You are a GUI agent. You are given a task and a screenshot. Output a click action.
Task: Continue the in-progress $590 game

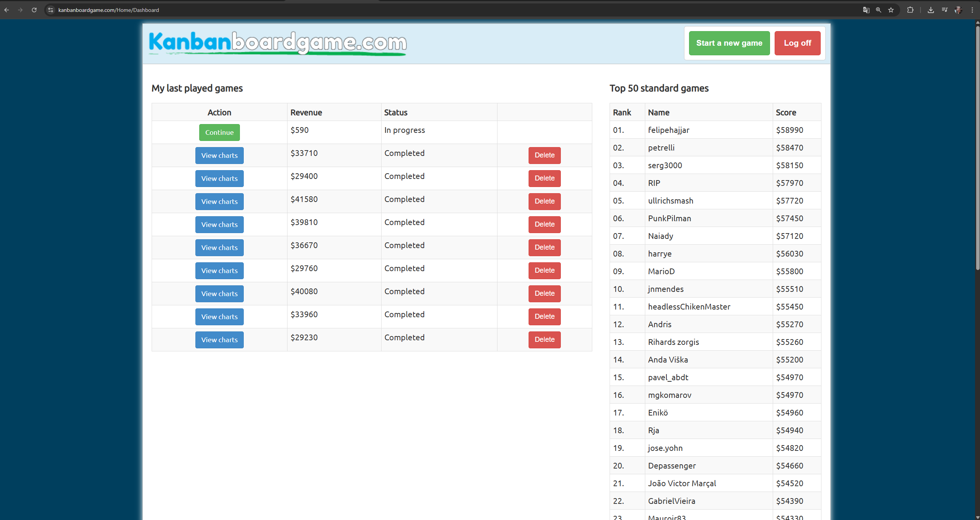tap(219, 132)
